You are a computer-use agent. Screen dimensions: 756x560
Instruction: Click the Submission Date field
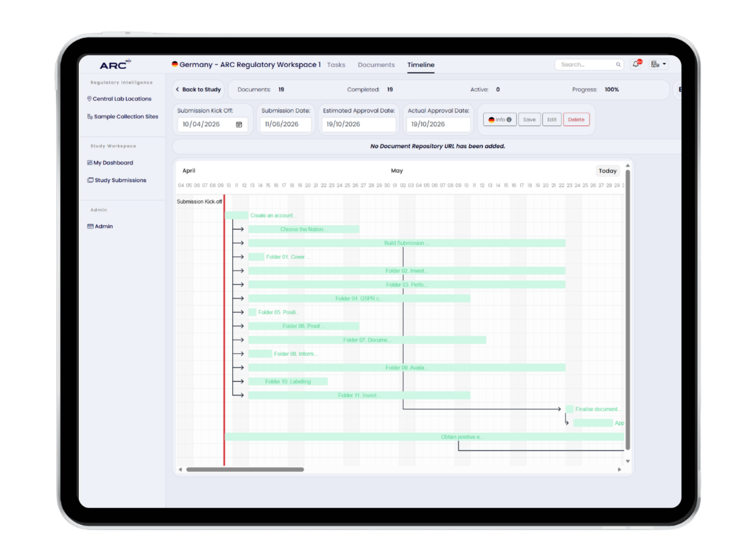tap(286, 125)
